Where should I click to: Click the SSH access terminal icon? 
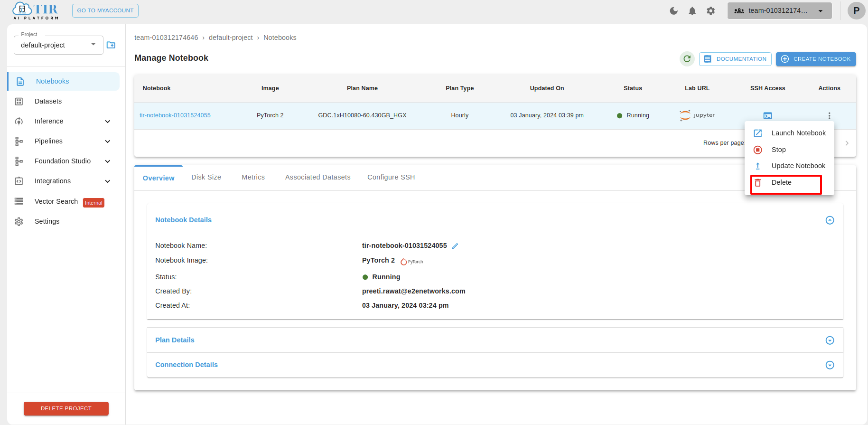(767, 115)
